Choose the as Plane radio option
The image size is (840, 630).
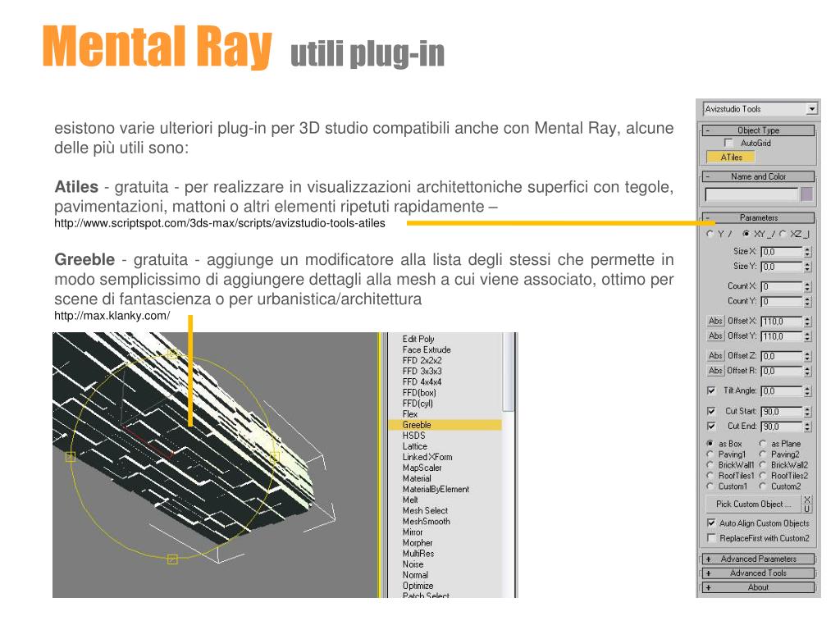click(763, 444)
